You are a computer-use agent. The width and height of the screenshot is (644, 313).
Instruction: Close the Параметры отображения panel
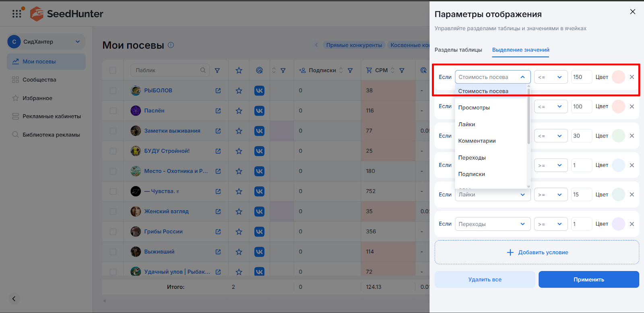click(x=632, y=12)
